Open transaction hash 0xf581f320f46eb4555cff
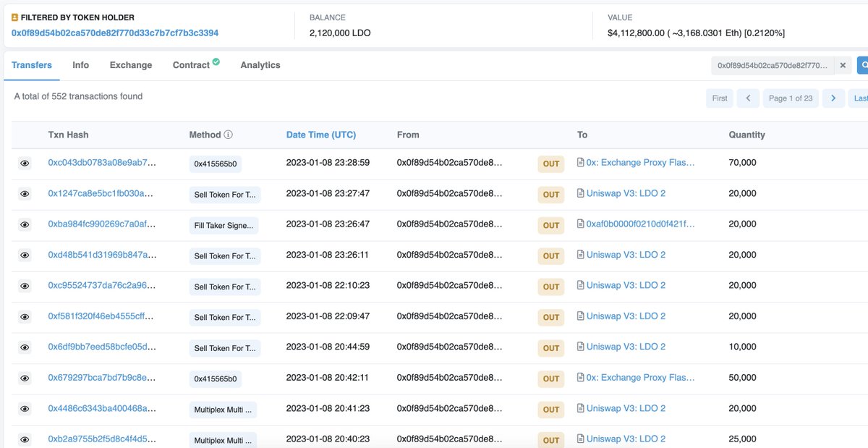The image size is (868, 448). pos(101,316)
